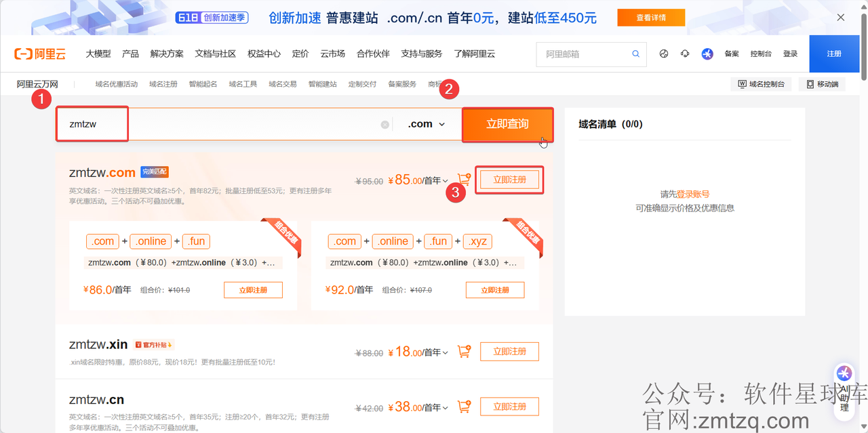Expand the zmtzw.cn first-year price dropdown
The image size is (868, 433).
tap(446, 408)
